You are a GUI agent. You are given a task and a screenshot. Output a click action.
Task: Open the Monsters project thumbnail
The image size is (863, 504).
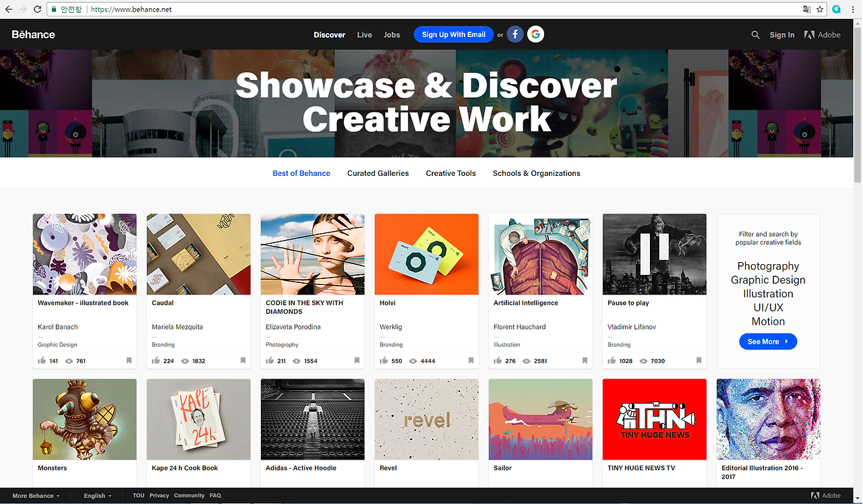(x=85, y=419)
